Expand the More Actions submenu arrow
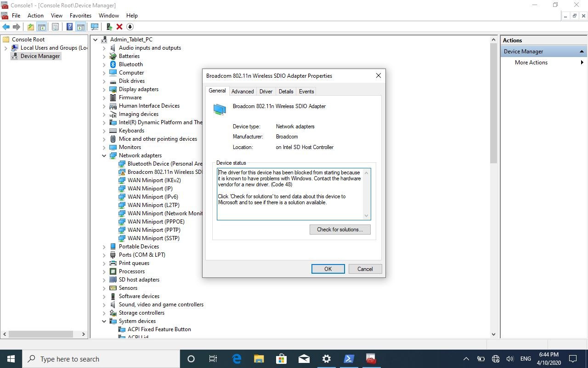 pyautogui.click(x=582, y=63)
